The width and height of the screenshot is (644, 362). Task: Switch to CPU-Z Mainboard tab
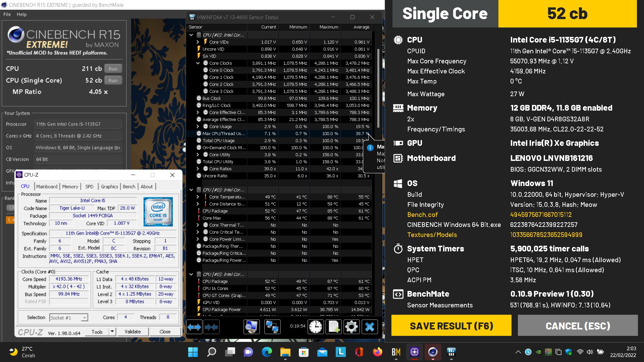click(47, 186)
